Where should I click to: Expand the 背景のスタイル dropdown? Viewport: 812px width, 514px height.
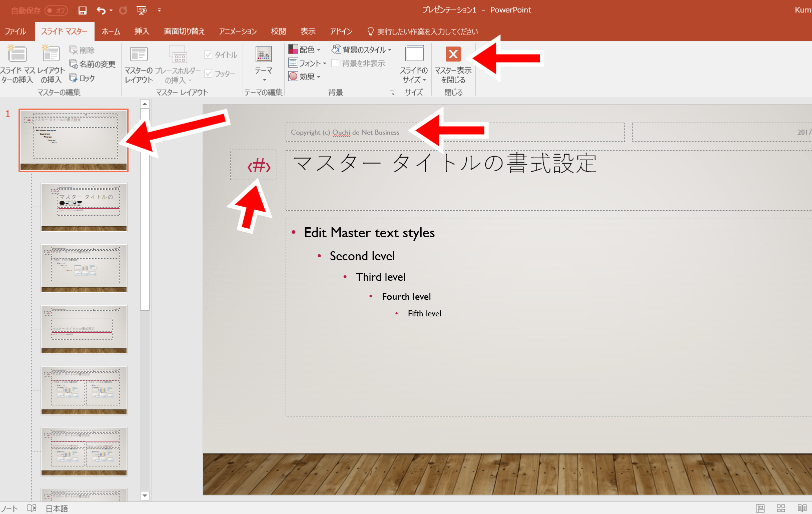(361, 50)
